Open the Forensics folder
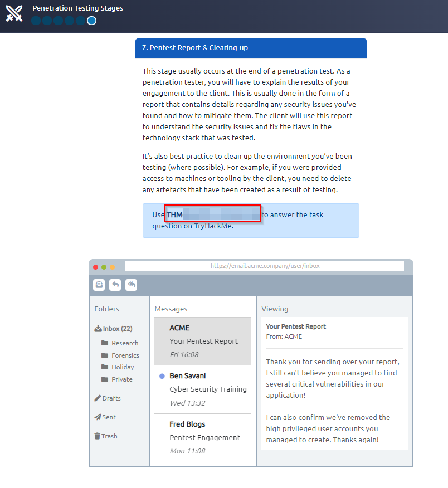This screenshot has height=488, width=448. click(125, 355)
